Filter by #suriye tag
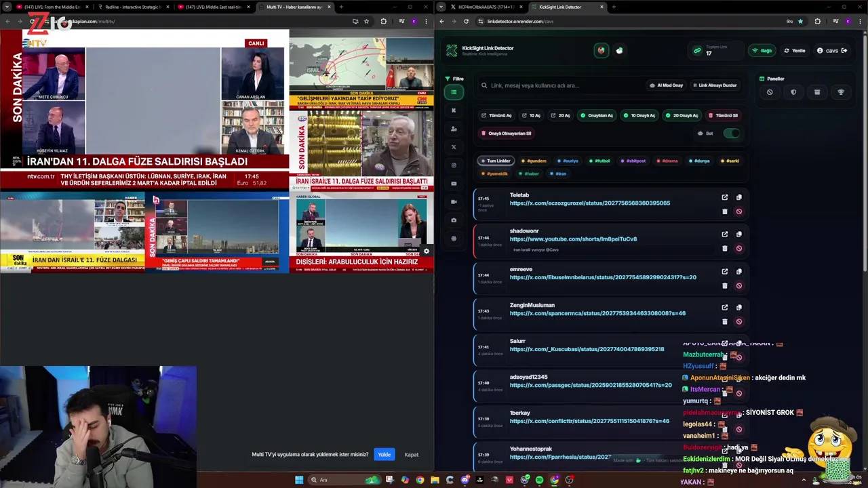The height and width of the screenshot is (488, 868). pyautogui.click(x=568, y=161)
